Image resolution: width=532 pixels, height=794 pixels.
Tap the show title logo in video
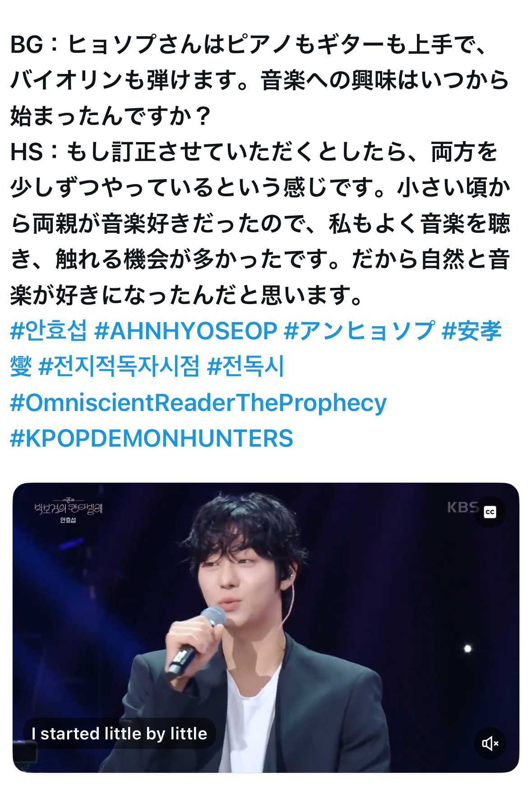coord(69,507)
